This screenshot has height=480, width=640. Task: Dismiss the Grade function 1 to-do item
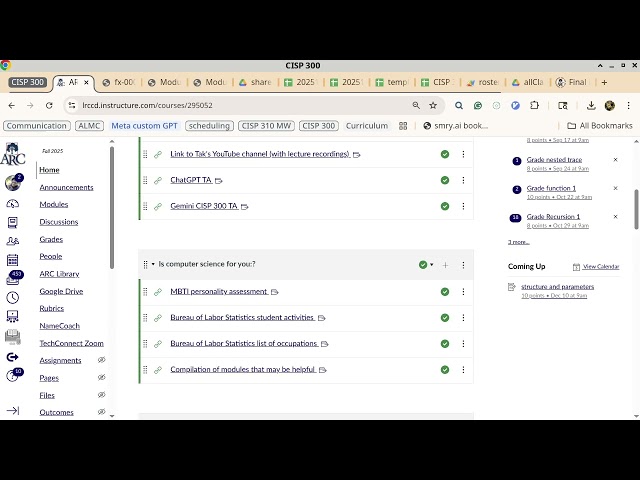pos(615,189)
